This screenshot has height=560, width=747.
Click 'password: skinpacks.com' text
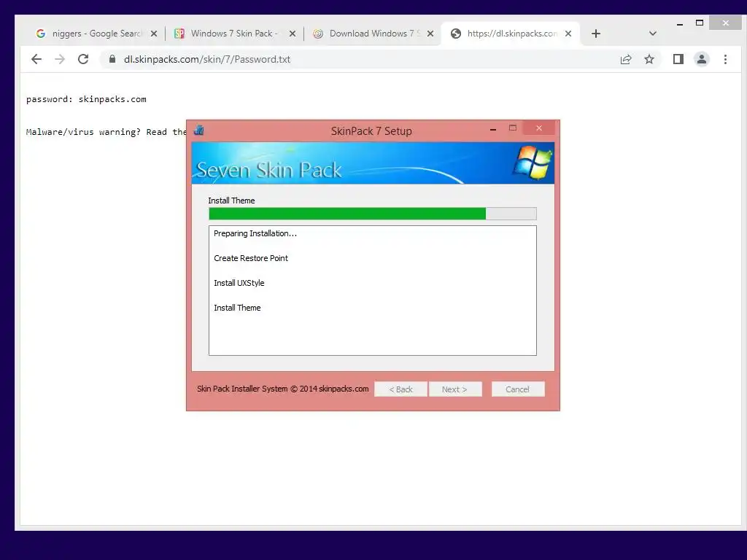tap(86, 99)
